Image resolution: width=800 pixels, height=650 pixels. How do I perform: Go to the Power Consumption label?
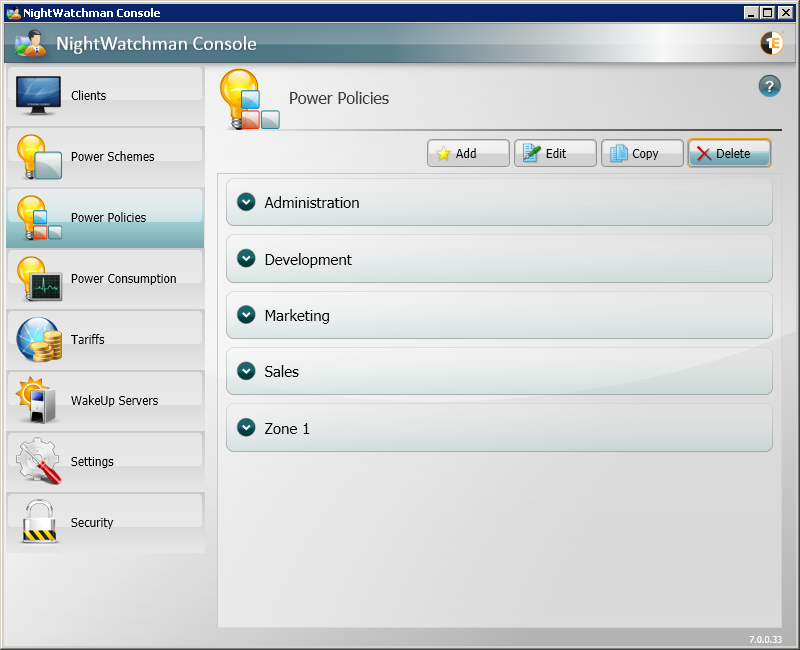tap(123, 279)
